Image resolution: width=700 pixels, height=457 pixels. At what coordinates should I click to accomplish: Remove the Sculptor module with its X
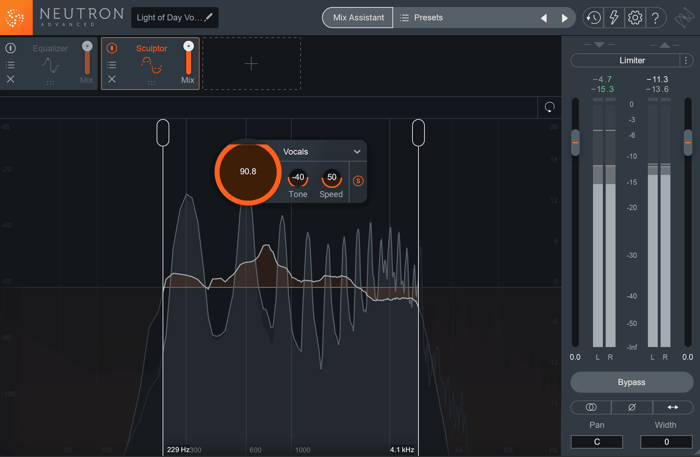pyautogui.click(x=112, y=79)
